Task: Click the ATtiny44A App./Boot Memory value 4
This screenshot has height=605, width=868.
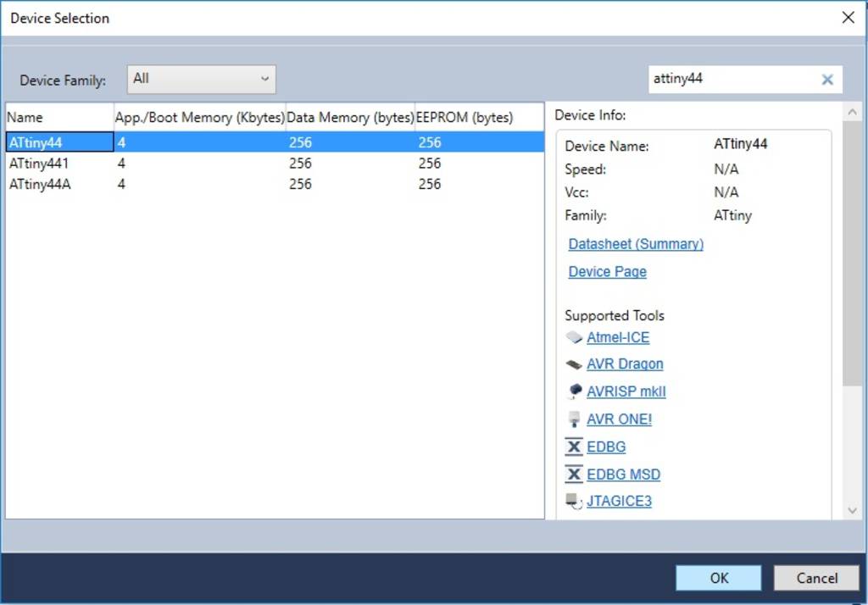Action: pos(121,184)
